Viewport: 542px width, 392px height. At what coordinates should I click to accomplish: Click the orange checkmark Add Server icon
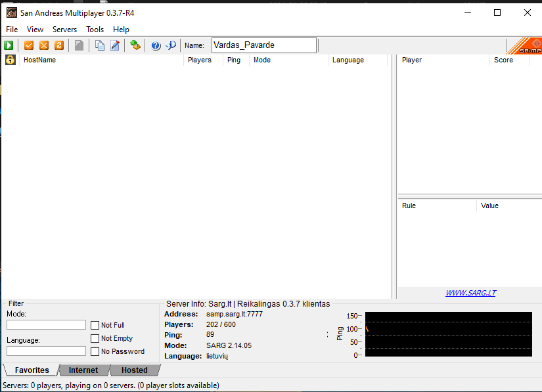pyautogui.click(x=29, y=45)
